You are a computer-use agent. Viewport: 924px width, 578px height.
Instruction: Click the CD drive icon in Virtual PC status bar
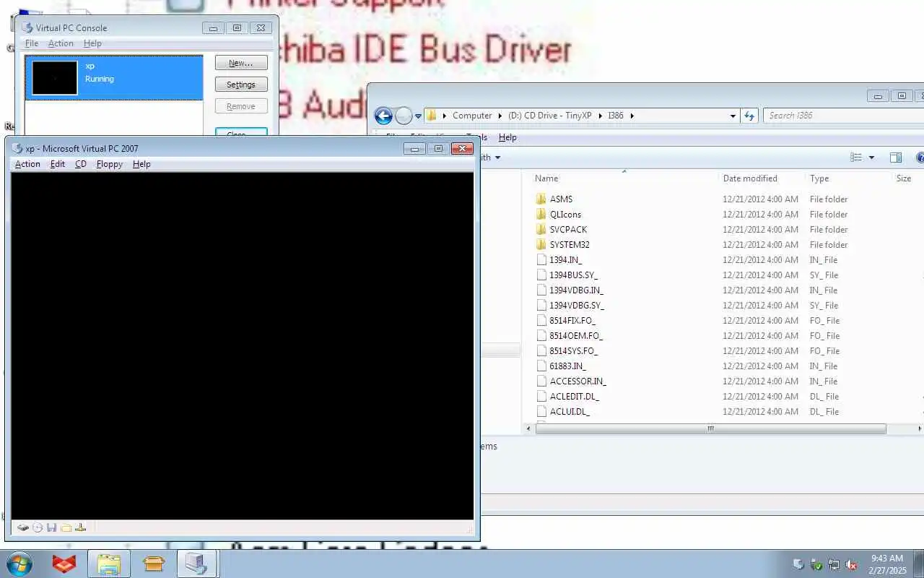click(38, 527)
